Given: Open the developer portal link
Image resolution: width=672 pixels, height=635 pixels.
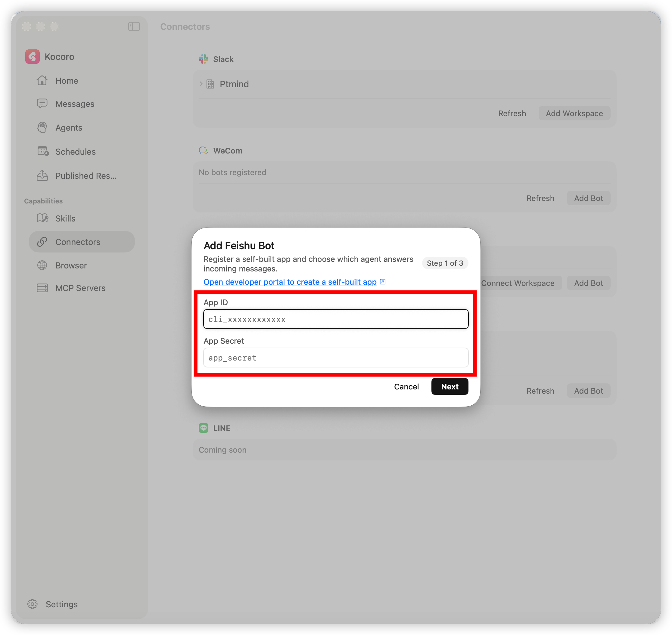Looking at the screenshot, I should tap(290, 282).
